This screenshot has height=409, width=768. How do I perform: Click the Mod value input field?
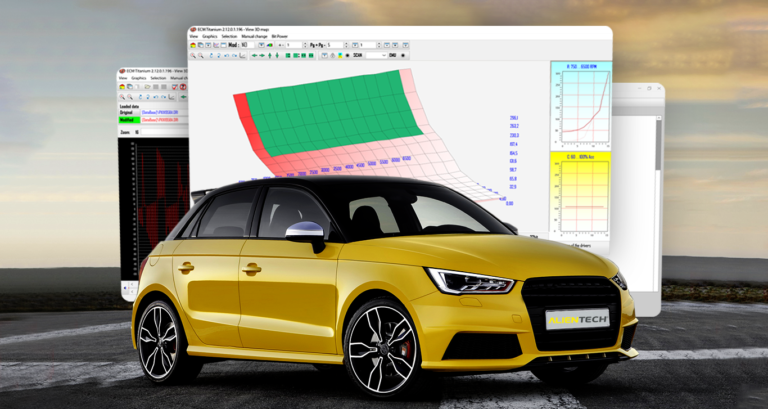coord(243,45)
